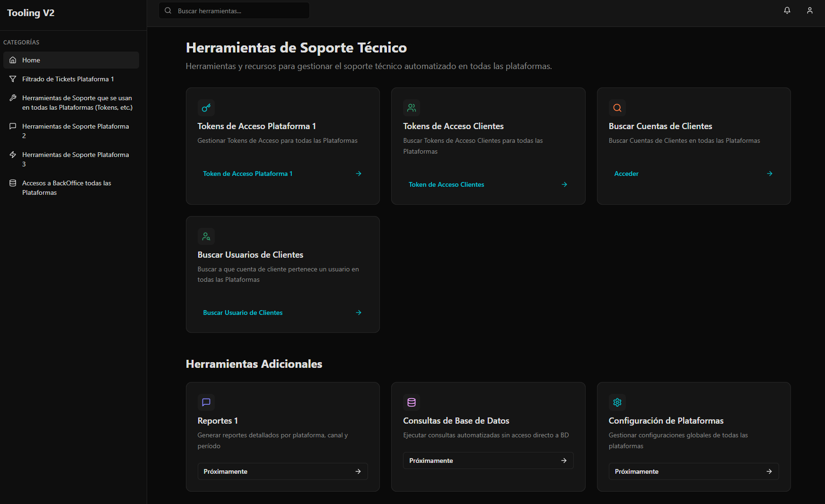Click the arrow on Token de Acceso Clientes link

click(564, 184)
